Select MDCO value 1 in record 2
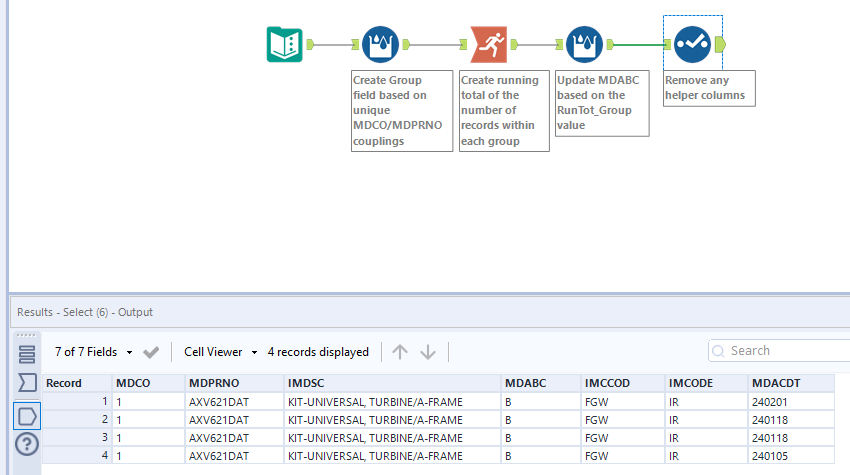 [x=148, y=420]
